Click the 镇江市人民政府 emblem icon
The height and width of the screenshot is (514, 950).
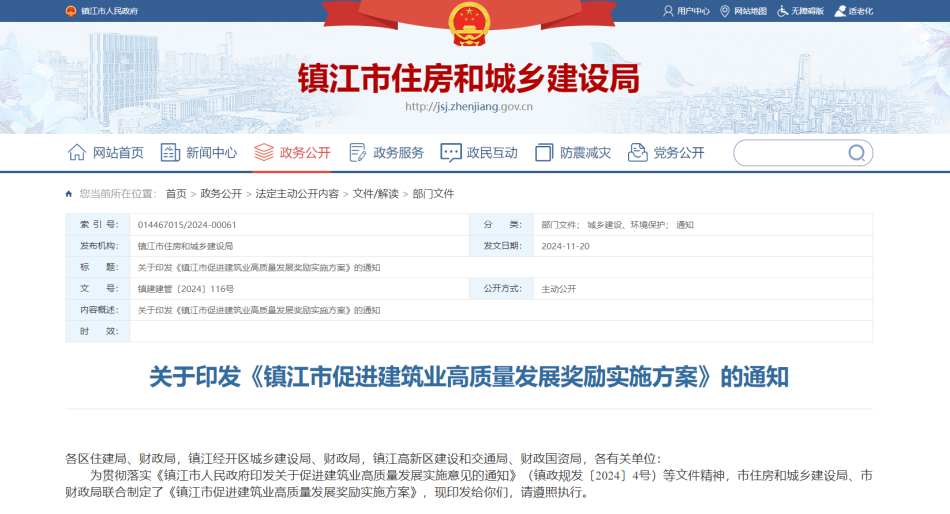[71, 11]
